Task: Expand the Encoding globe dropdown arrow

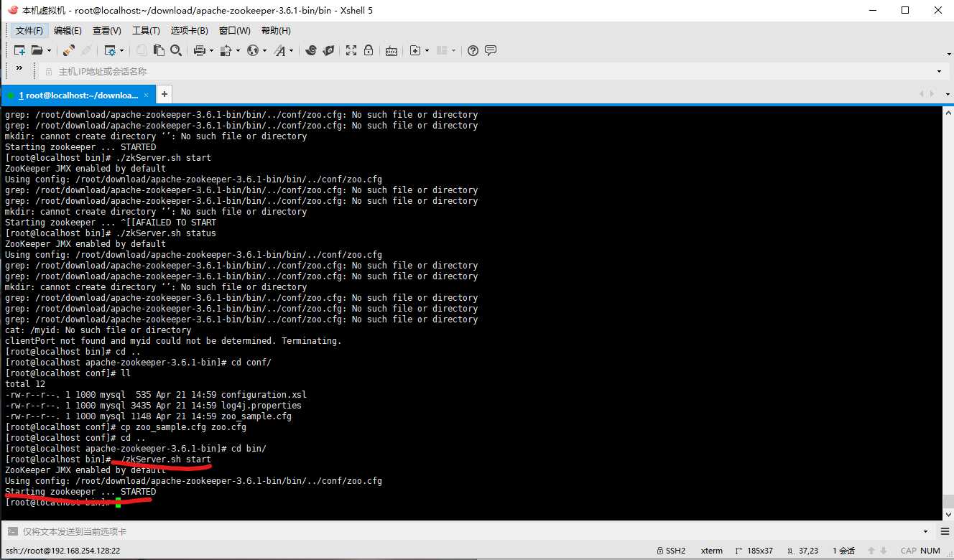Action: tap(264, 50)
